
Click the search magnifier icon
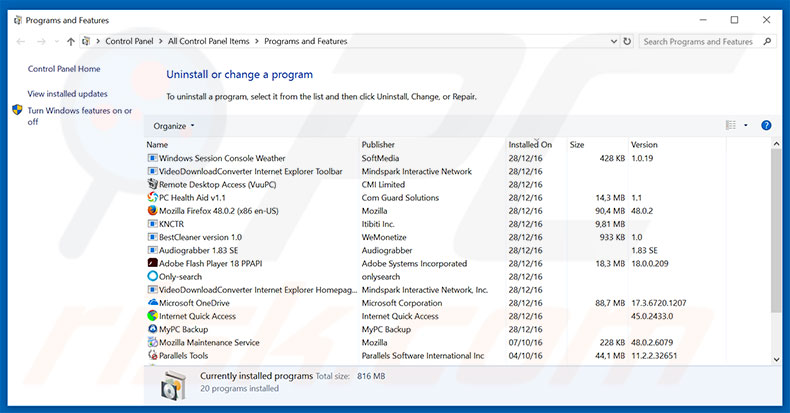pyautogui.click(x=767, y=41)
